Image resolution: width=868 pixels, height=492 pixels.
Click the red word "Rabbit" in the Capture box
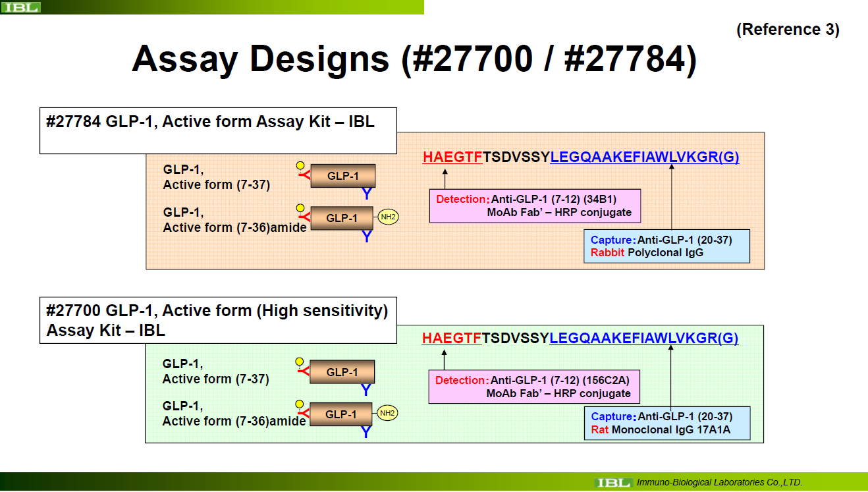coord(608,253)
